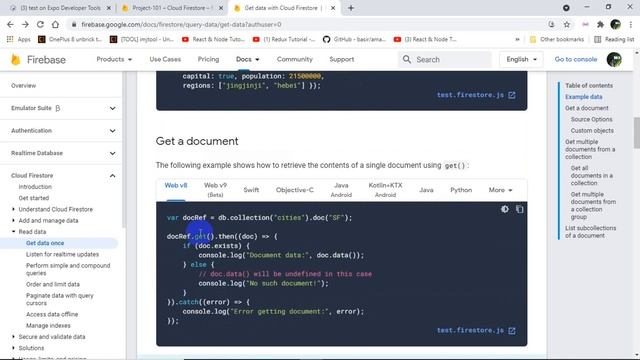Screen dimensions: 640x360
Task: Expand Understand Cloud Firestore tree item
Action: [13, 209]
